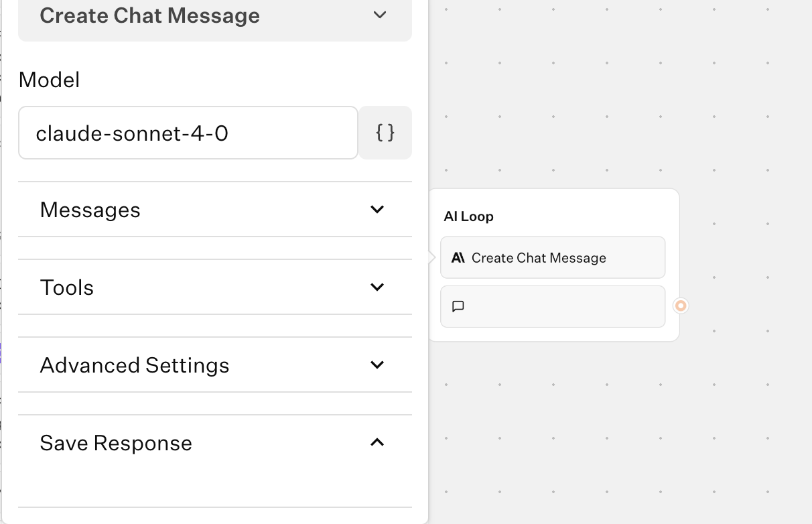Image resolution: width=812 pixels, height=524 pixels.
Task: Expand the Messages section
Action: coord(214,209)
